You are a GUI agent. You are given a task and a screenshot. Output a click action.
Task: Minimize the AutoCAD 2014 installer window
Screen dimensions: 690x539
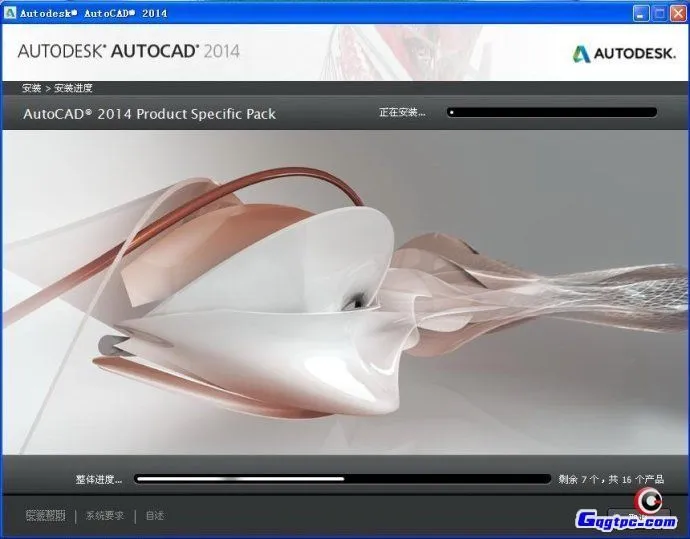coord(641,13)
